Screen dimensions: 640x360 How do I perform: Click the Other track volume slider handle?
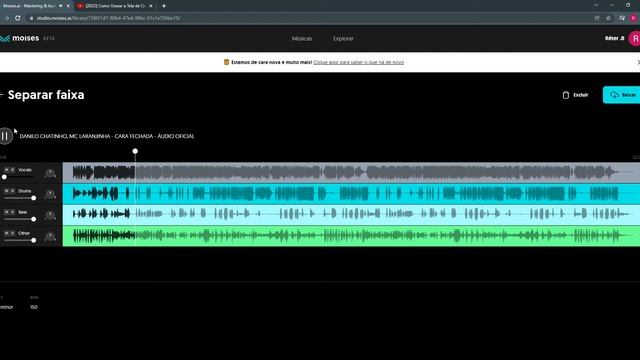click(x=33, y=240)
